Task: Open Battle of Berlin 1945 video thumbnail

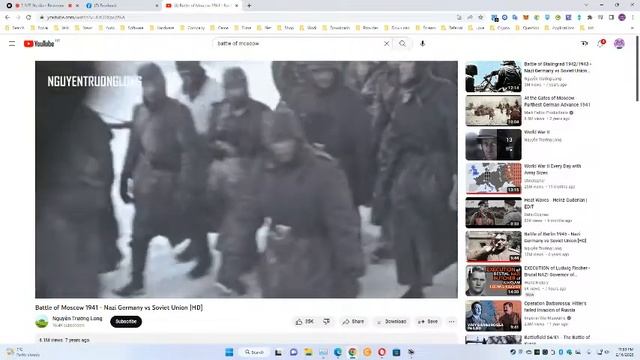Action: pos(493,247)
